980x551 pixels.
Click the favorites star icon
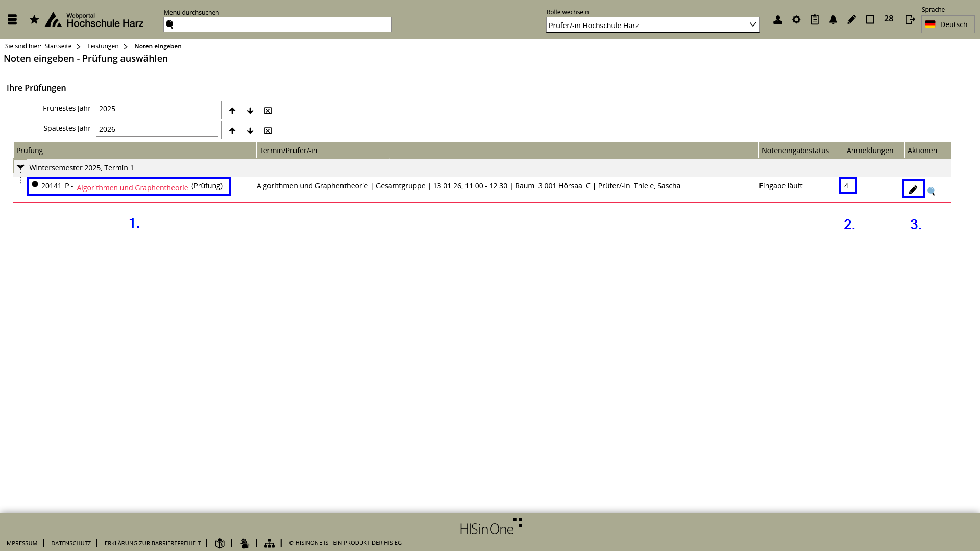point(34,20)
